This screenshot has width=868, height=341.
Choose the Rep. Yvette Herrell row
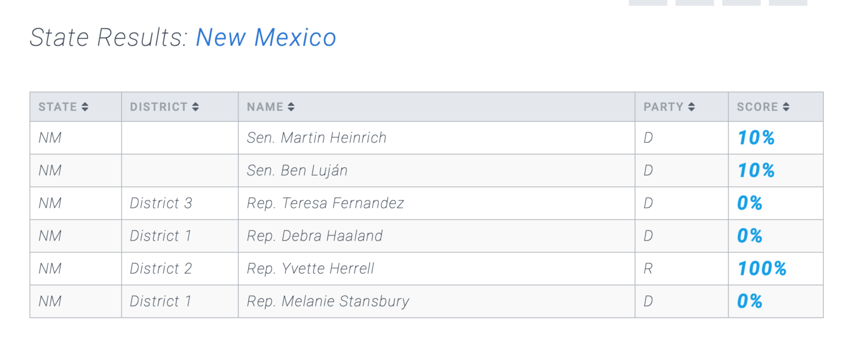pos(311,269)
